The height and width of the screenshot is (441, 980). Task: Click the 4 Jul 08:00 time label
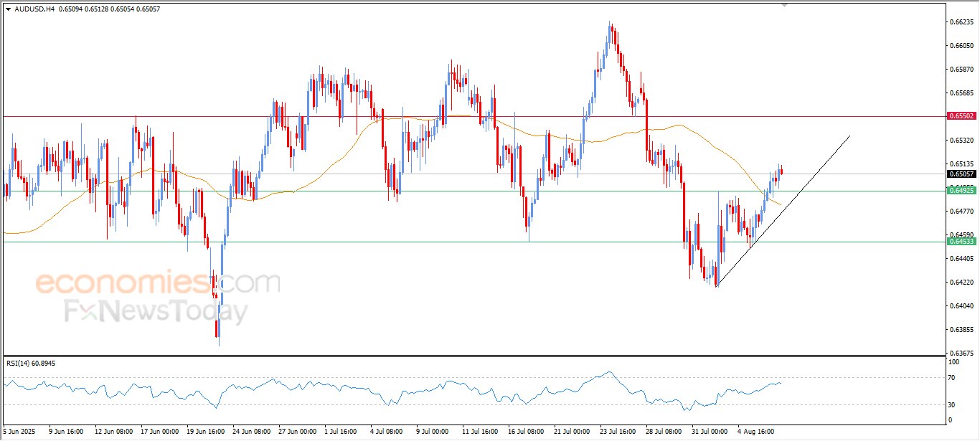pos(387,432)
